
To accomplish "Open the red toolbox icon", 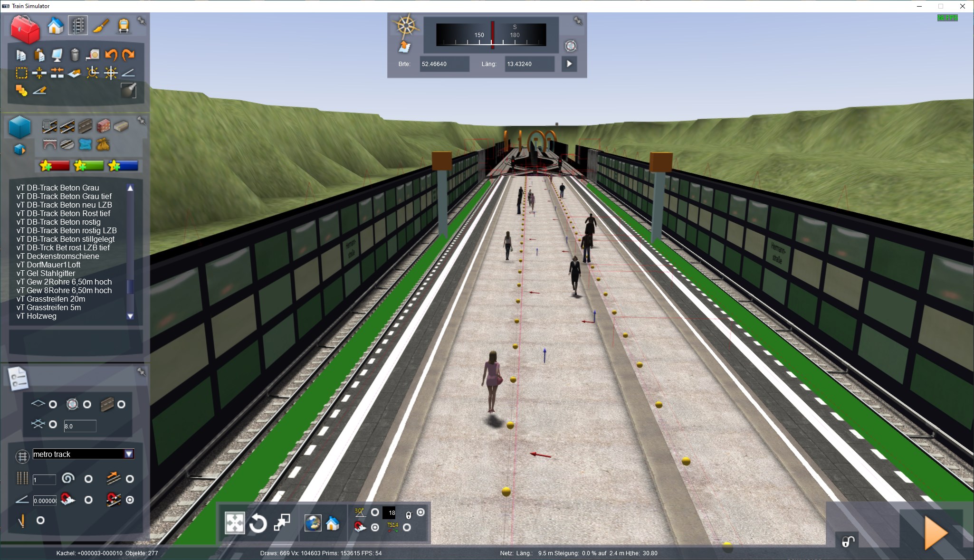I will click(25, 28).
